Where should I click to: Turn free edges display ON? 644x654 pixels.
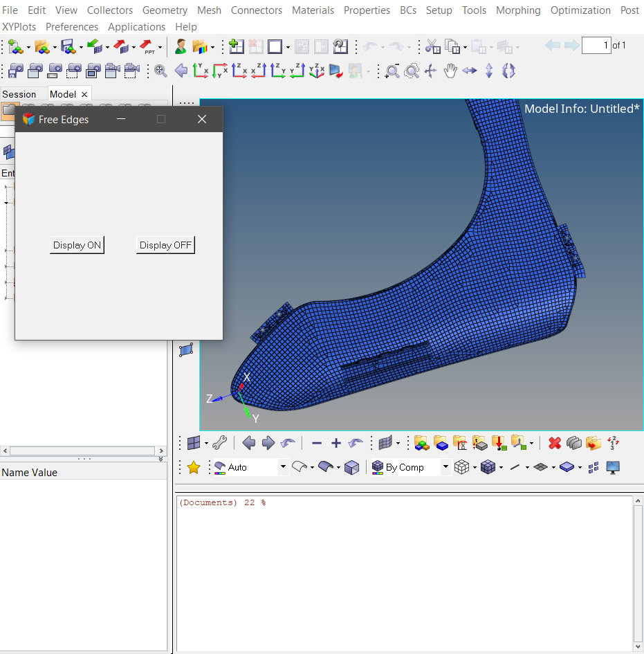[77, 245]
